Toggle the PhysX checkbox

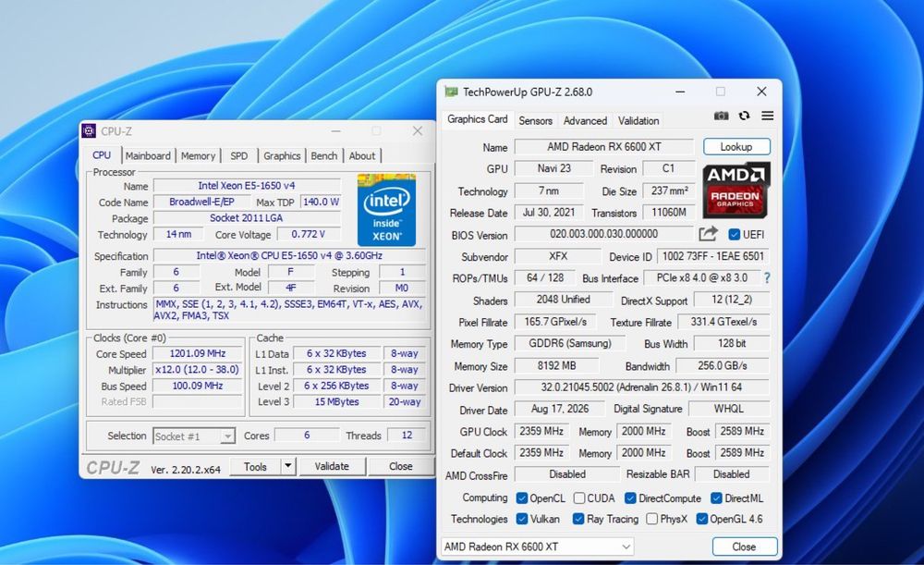click(x=651, y=519)
